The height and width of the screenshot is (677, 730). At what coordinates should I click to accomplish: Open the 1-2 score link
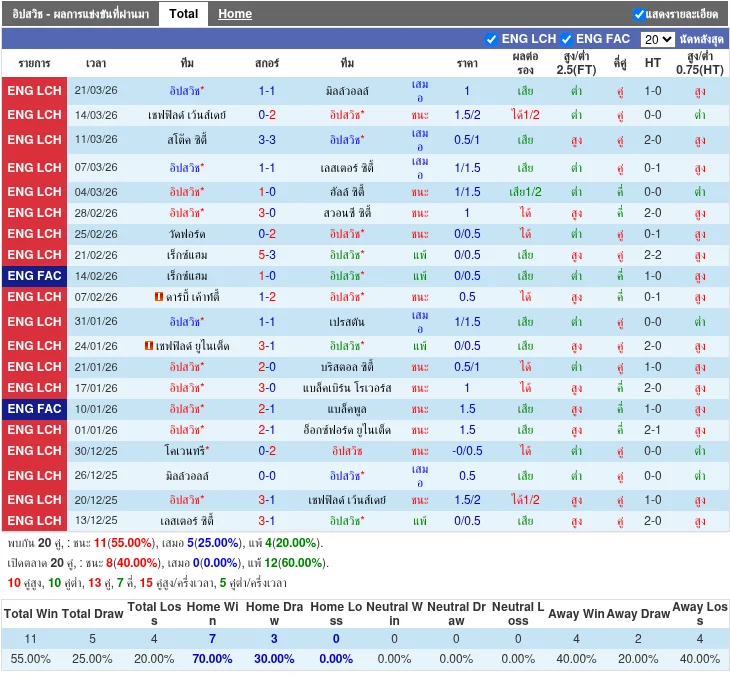(267, 297)
